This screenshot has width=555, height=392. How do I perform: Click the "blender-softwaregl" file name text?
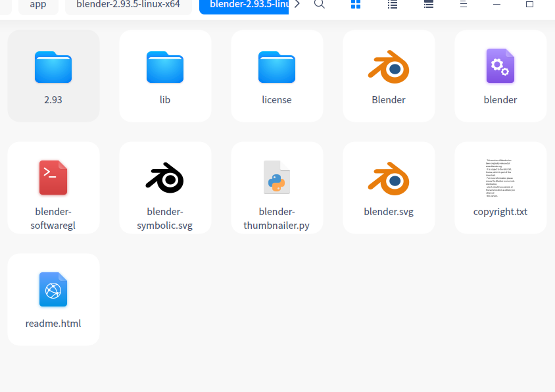[53, 218]
